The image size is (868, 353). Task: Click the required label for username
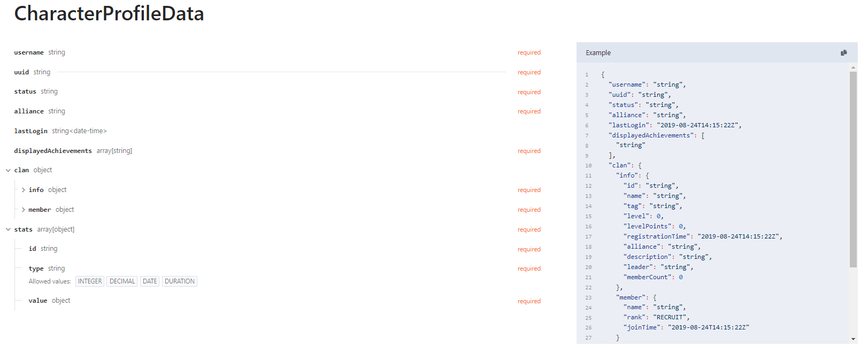[529, 53]
